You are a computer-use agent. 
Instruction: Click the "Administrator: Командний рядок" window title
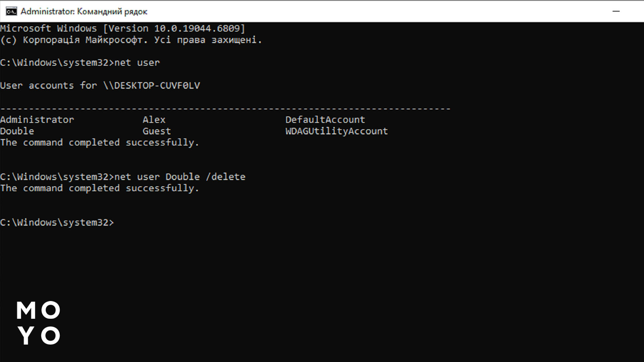(x=84, y=11)
